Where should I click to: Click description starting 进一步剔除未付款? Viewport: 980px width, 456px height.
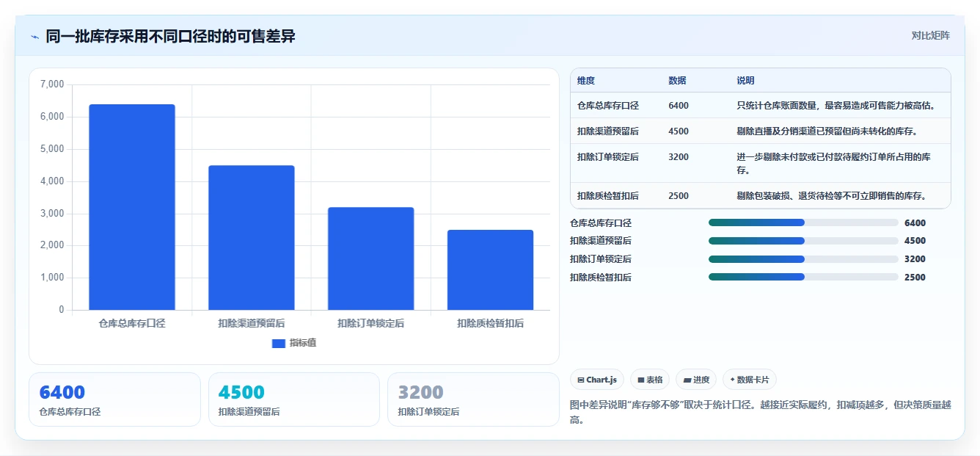834,164
